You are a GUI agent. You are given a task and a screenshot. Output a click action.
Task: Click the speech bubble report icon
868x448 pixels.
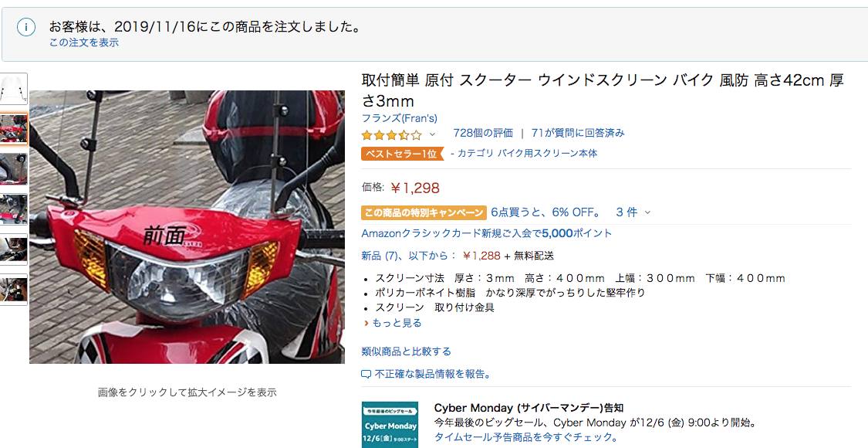coord(366,375)
